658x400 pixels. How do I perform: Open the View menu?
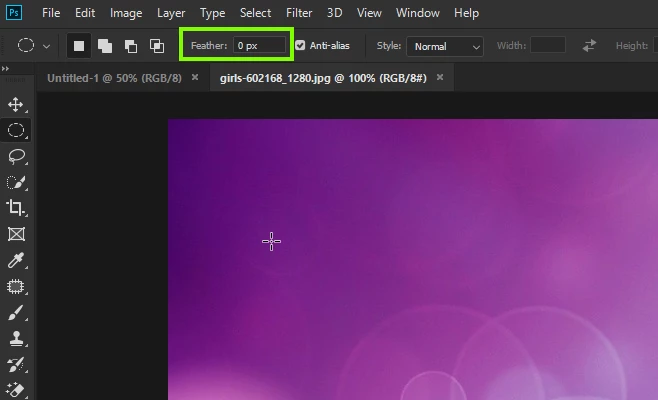pyautogui.click(x=369, y=13)
